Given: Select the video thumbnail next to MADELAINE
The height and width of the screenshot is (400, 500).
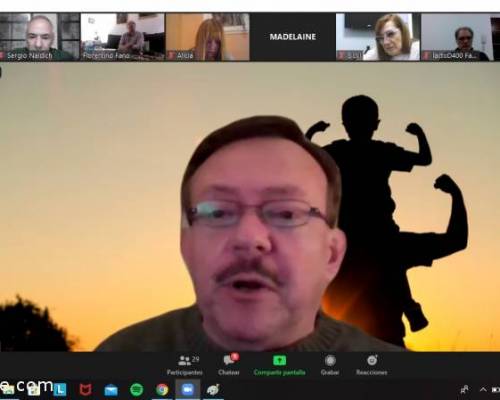Looking at the screenshot, I should [378, 37].
